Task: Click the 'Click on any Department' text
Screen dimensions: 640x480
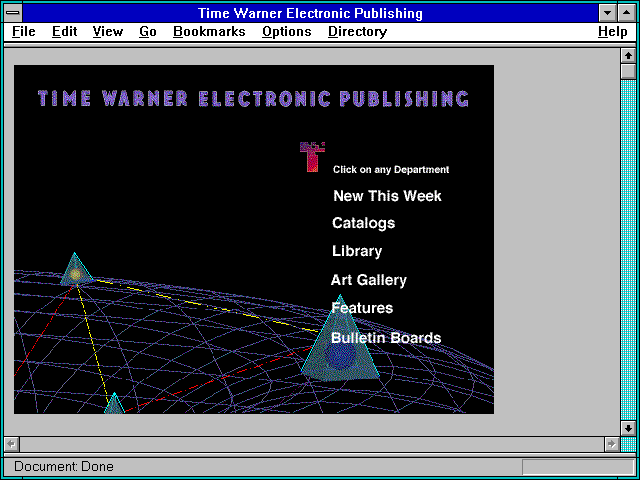Action: (391, 169)
